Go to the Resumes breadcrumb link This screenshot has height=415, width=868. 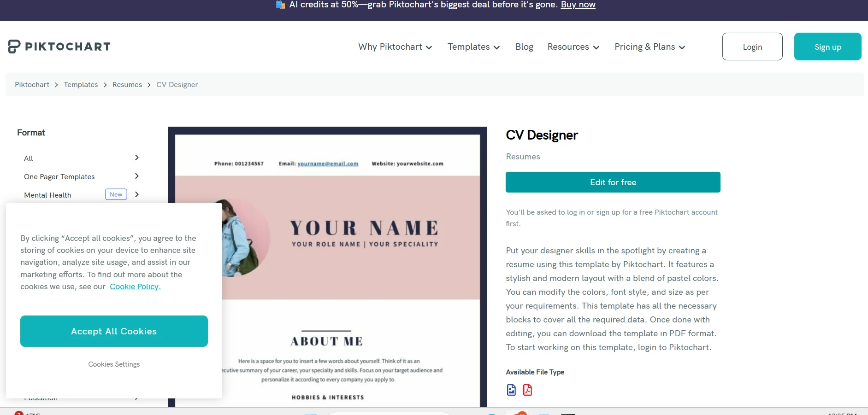127,85
